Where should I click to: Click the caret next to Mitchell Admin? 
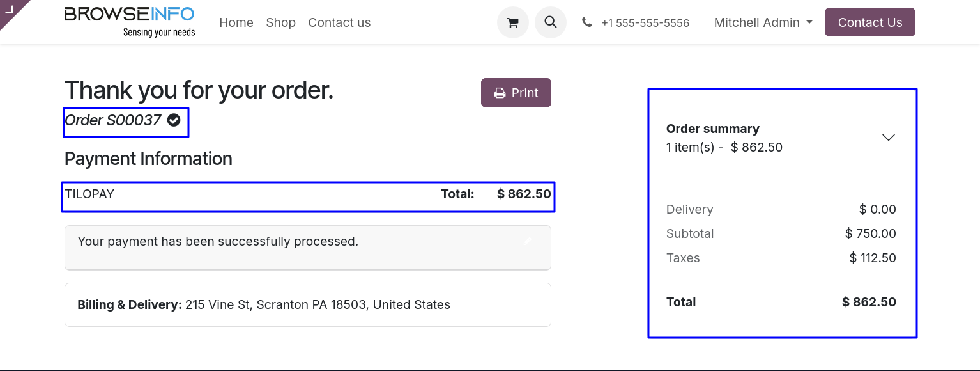pos(809,22)
